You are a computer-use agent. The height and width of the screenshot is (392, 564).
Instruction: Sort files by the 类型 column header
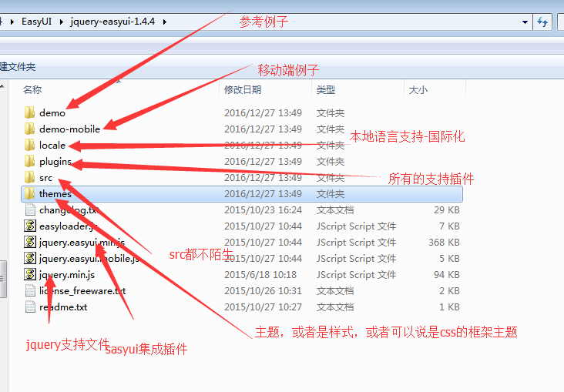pyautogui.click(x=326, y=89)
